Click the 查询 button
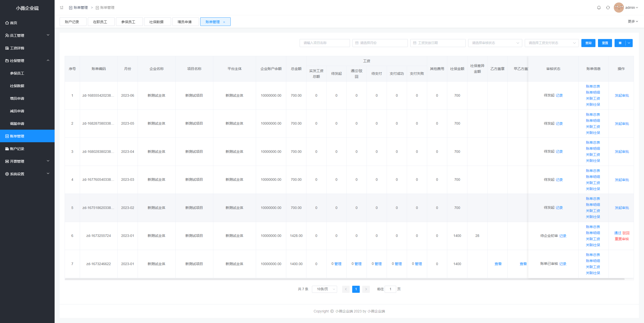The width and height of the screenshot is (644, 323). pyautogui.click(x=588, y=43)
